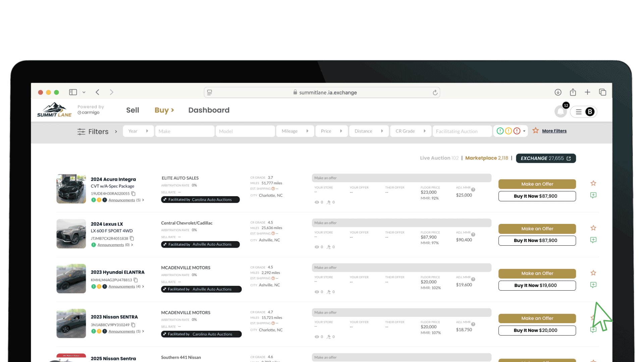644x362 pixels.
Task: Expand the announcement severity icons dropdown
Action: pos(524,131)
